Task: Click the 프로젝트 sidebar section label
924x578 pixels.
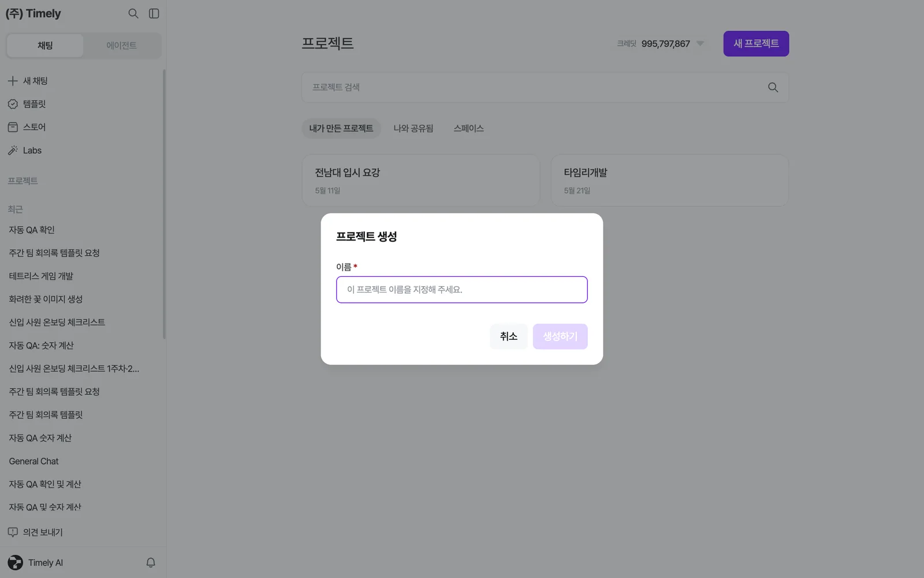Action: pyautogui.click(x=23, y=181)
